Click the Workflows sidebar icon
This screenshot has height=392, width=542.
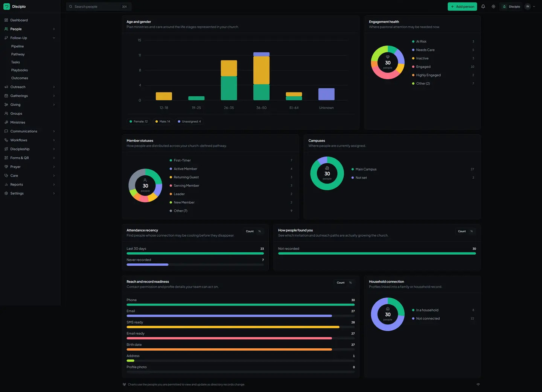(6, 140)
